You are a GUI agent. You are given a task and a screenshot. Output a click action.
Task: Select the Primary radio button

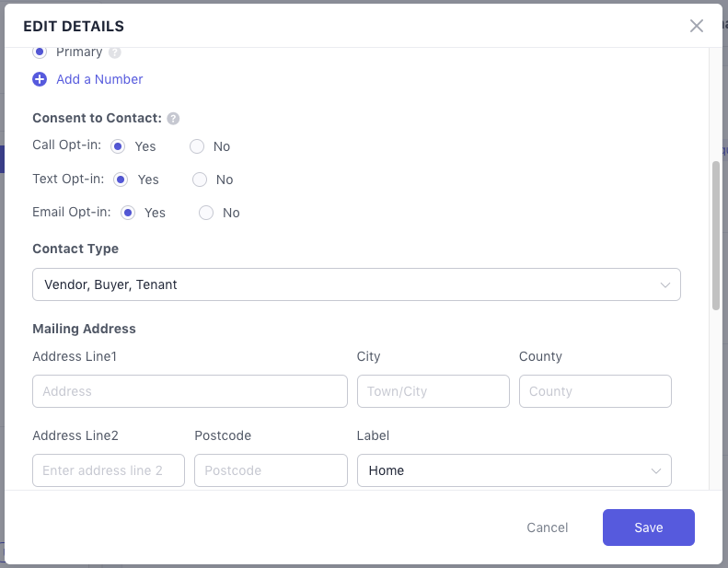40,52
